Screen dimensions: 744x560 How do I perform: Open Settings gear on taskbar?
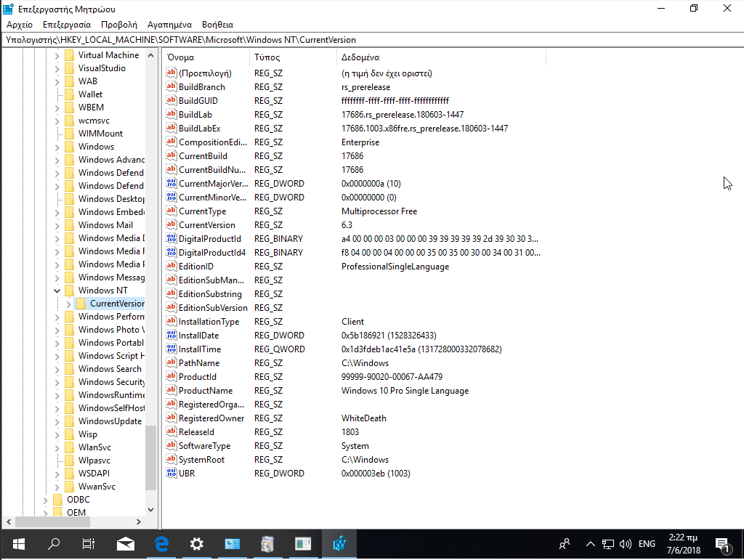click(196, 544)
